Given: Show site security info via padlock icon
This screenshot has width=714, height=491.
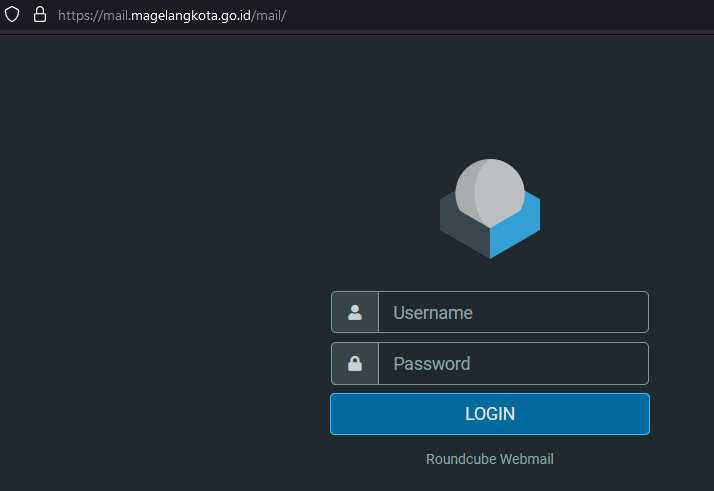Looking at the screenshot, I should click(x=40, y=15).
